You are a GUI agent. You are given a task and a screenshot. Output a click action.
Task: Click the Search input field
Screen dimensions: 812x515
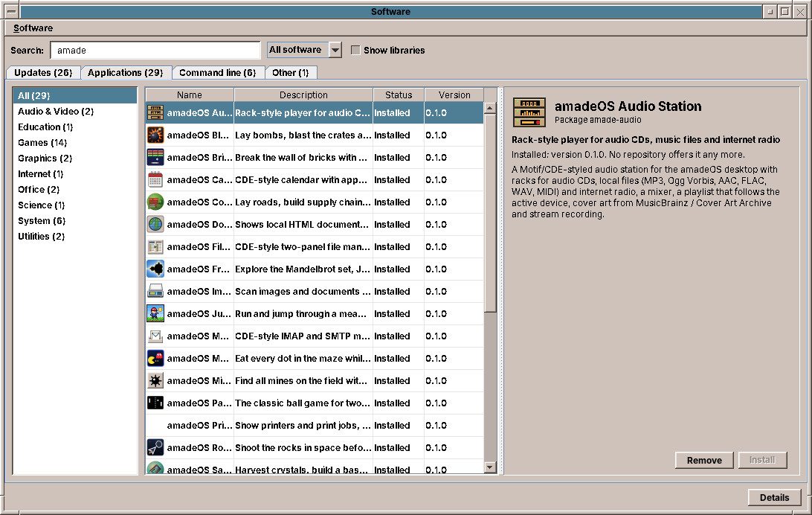(x=155, y=50)
